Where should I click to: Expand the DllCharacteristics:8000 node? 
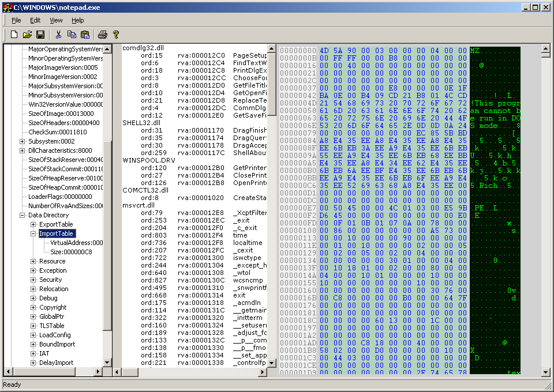(x=23, y=150)
